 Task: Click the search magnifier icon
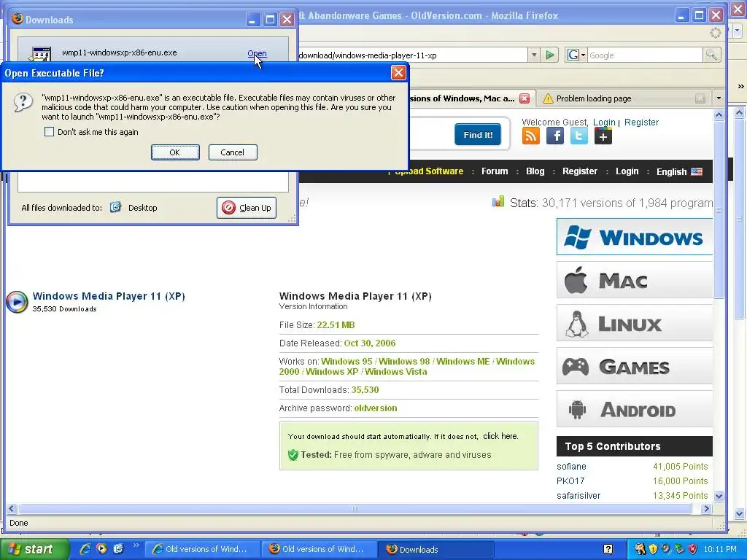click(711, 55)
